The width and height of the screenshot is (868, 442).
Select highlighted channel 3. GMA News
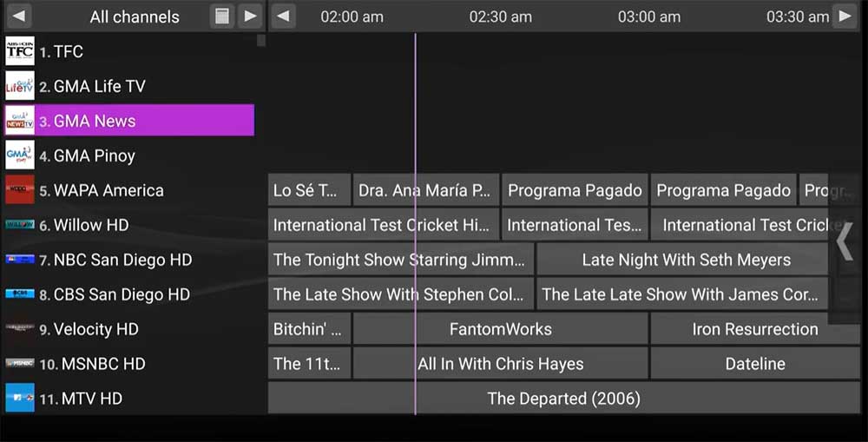(130, 120)
